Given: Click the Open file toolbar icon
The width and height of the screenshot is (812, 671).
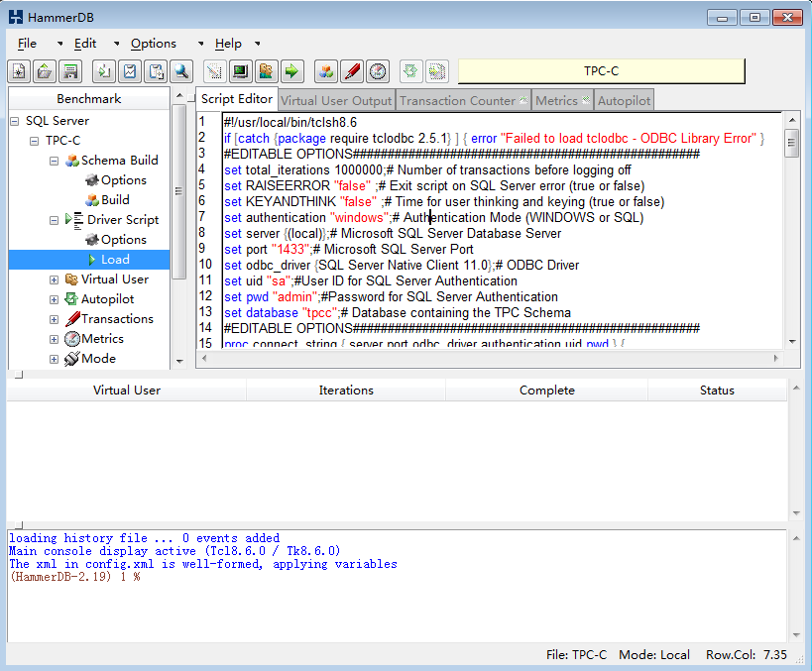Looking at the screenshot, I should (45, 71).
